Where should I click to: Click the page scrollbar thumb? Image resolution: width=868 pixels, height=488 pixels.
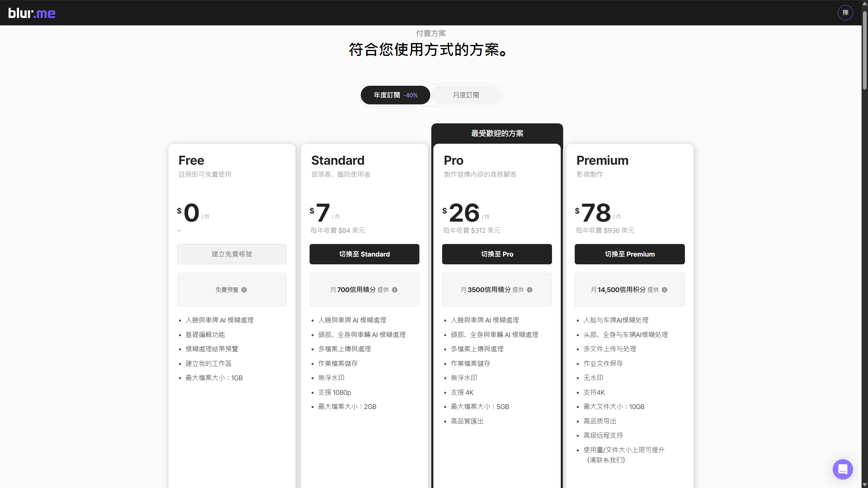(865, 51)
